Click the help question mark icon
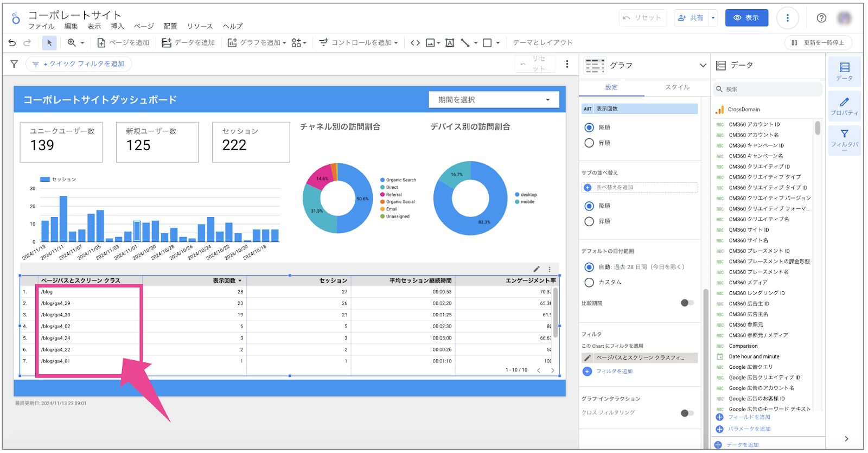This screenshot has height=453, width=868. (821, 18)
